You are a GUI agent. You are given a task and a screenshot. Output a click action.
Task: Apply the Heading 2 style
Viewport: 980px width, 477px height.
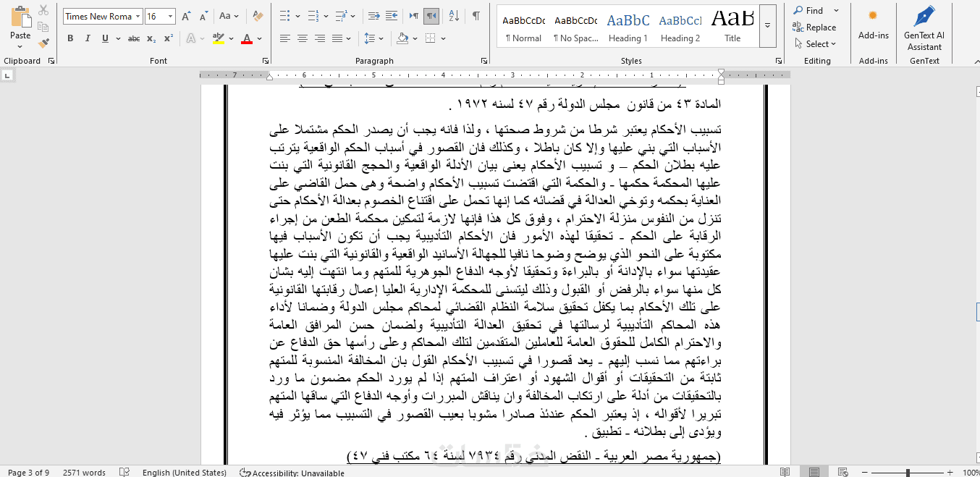coord(680,26)
